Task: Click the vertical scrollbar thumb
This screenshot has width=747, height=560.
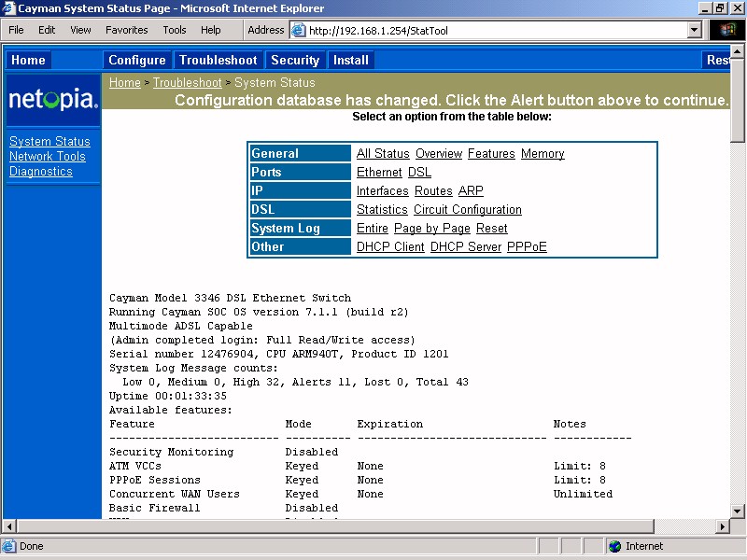Action: click(738, 100)
